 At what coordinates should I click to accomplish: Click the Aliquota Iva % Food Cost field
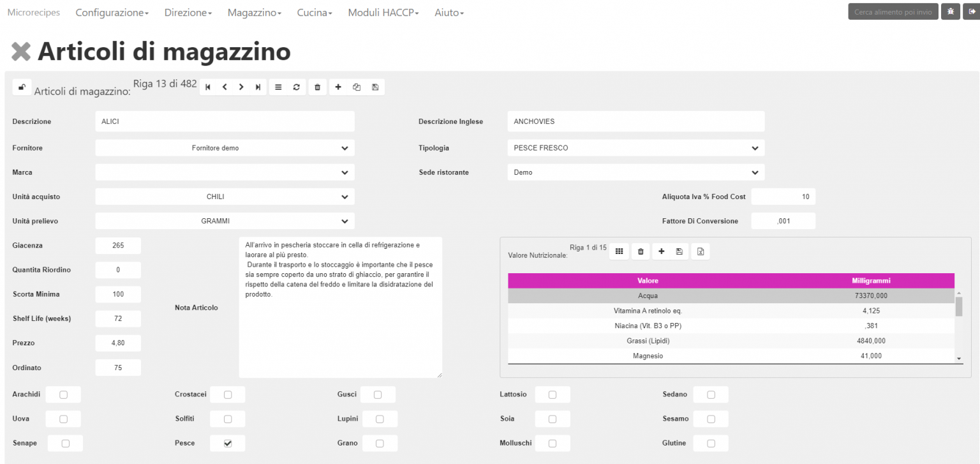(x=783, y=197)
